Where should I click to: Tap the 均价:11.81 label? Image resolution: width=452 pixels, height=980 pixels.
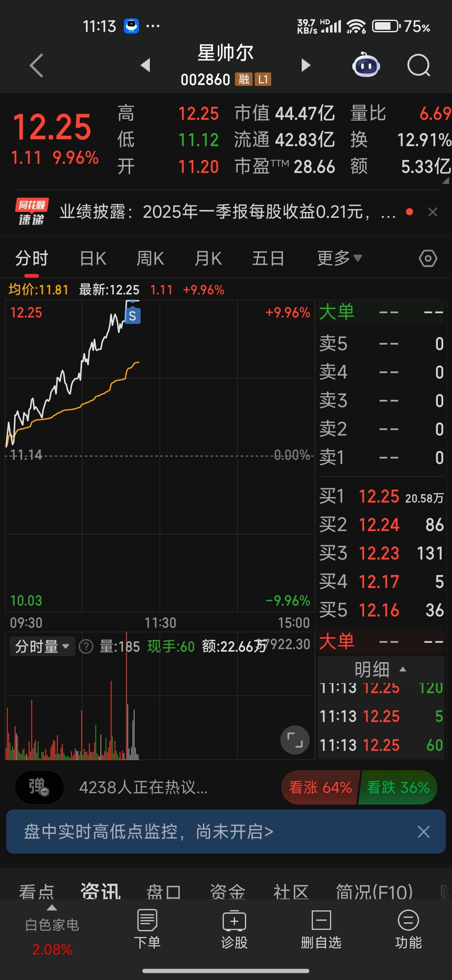(38, 289)
